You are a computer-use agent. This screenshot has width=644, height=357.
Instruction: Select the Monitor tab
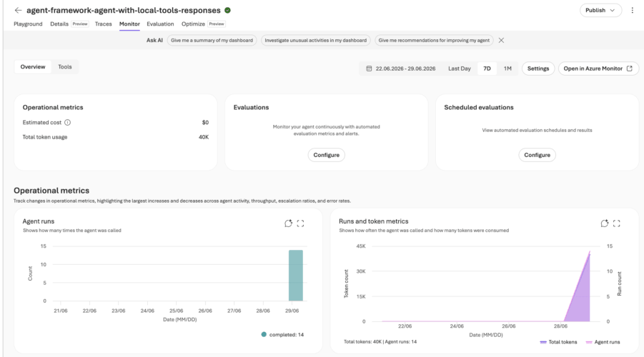(x=129, y=24)
